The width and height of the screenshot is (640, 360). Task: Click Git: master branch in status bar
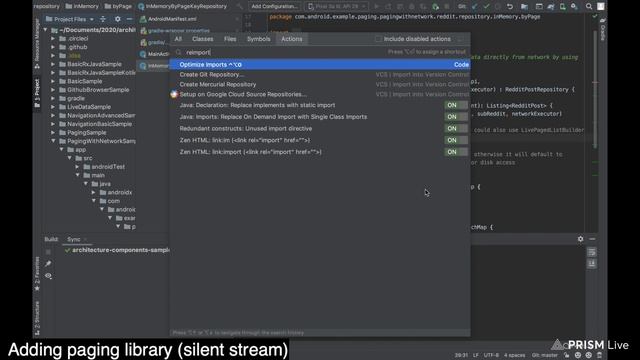tap(544, 355)
